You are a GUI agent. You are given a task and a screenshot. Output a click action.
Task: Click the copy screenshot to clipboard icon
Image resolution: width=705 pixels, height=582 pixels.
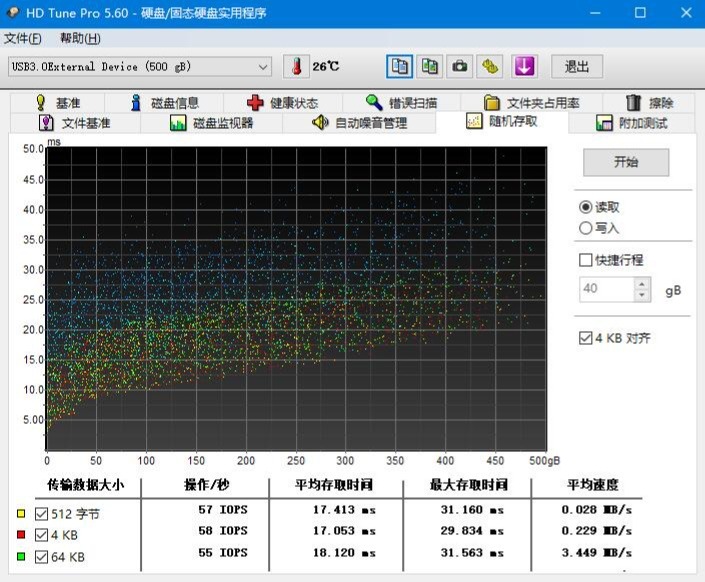point(430,66)
